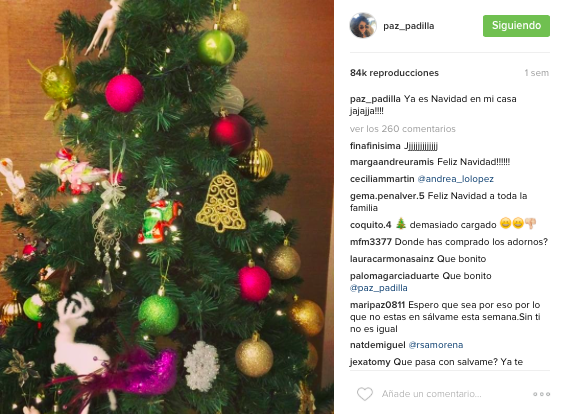Open maripaz0811 commenter profile
This screenshot has height=414, width=566.
coord(378,305)
